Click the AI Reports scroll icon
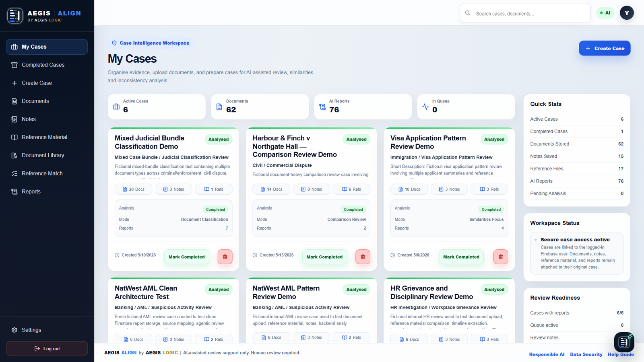The width and height of the screenshot is (644, 362). tap(322, 107)
